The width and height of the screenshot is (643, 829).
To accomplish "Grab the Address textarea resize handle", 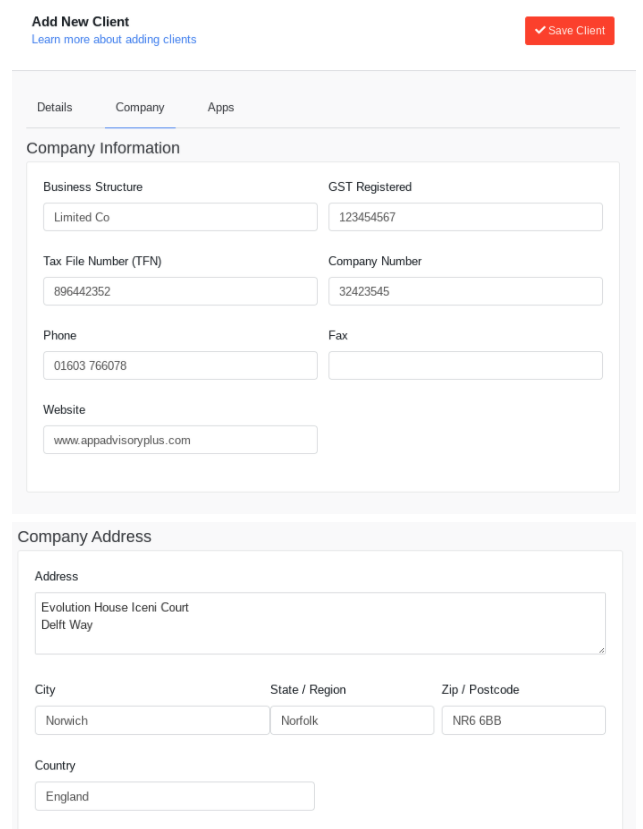I will point(602,650).
